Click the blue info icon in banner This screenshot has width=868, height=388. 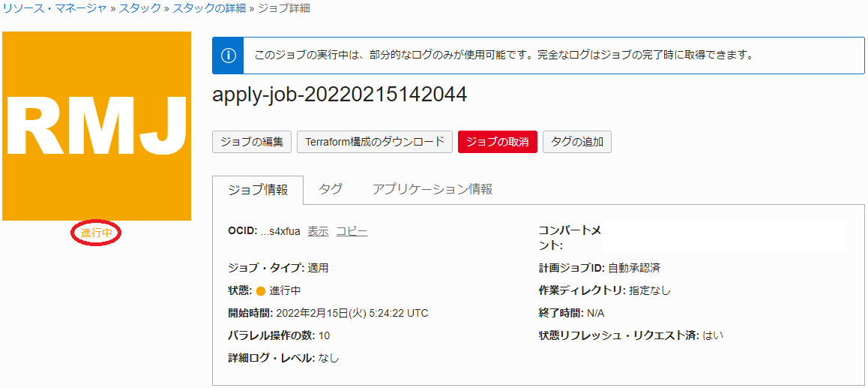(x=229, y=56)
